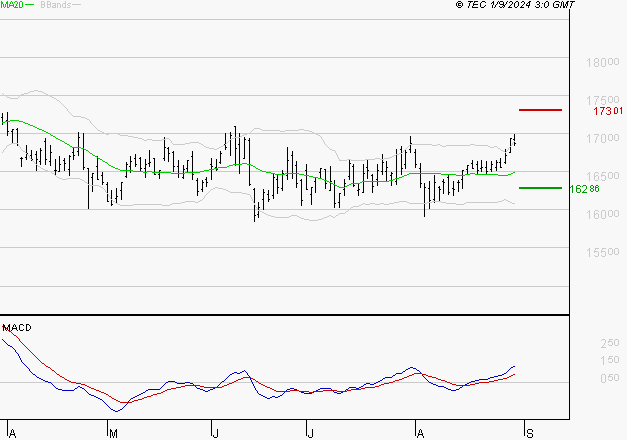Click the 160.00 price axis label
627x440 pixels.
click(603, 214)
